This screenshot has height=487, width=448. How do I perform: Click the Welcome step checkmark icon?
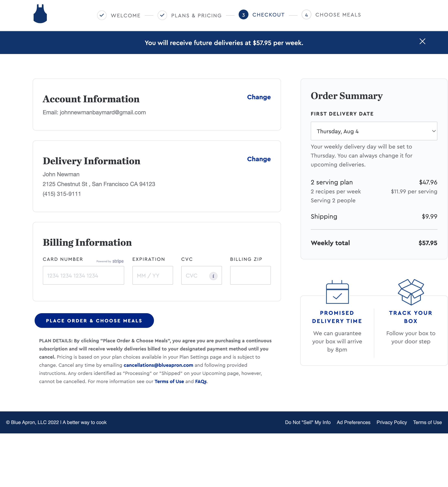point(102,15)
